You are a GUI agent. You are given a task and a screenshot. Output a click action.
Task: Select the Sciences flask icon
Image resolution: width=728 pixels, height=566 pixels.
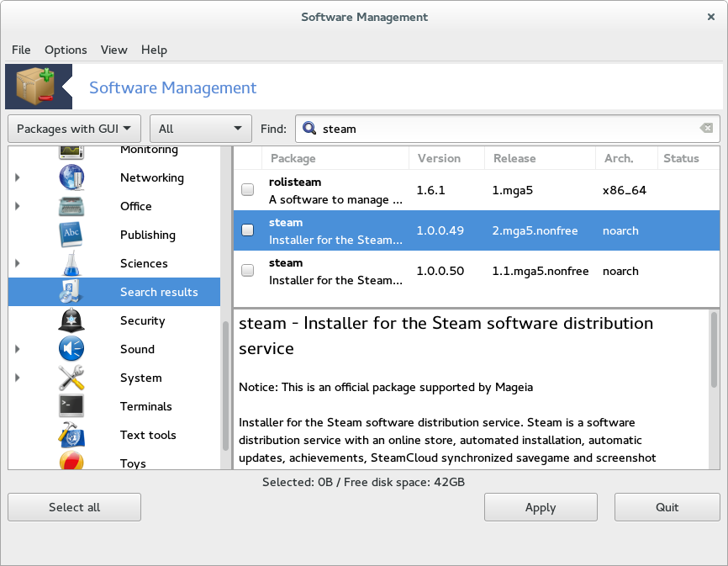(71, 263)
